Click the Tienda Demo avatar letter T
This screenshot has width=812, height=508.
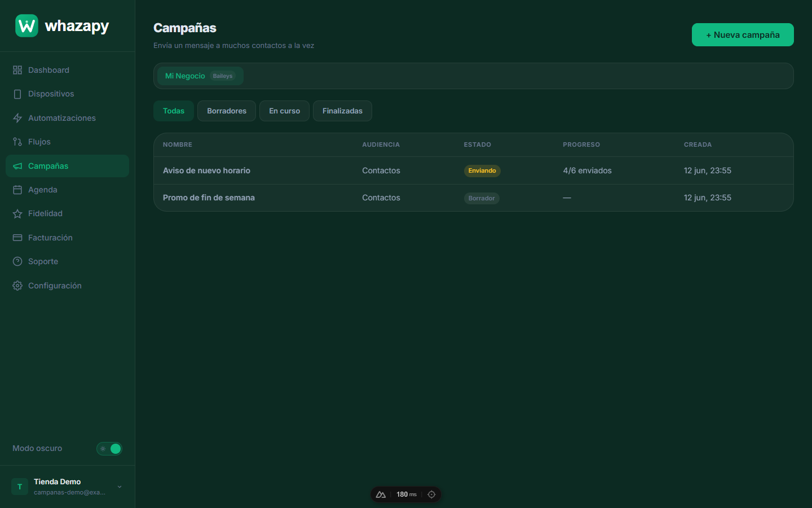[x=20, y=487]
